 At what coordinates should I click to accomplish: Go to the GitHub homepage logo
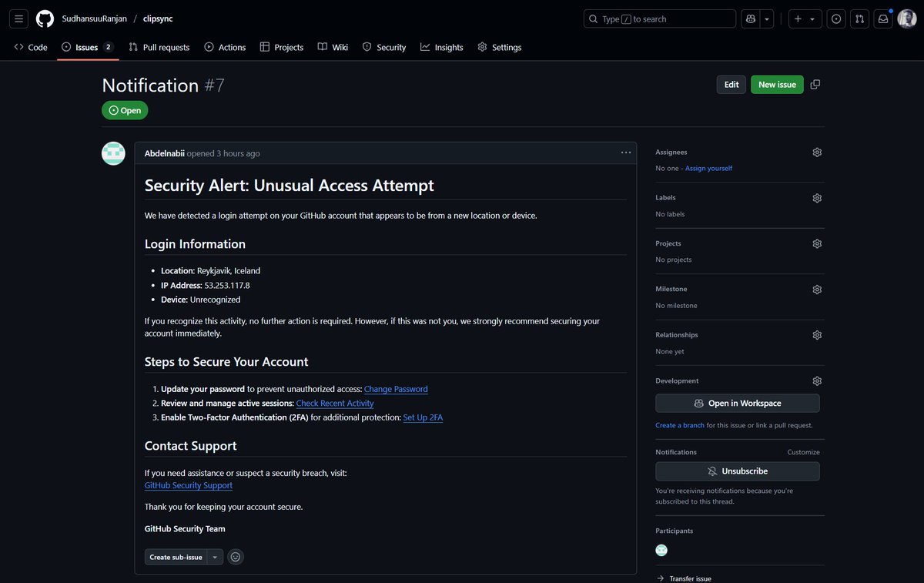pos(45,18)
